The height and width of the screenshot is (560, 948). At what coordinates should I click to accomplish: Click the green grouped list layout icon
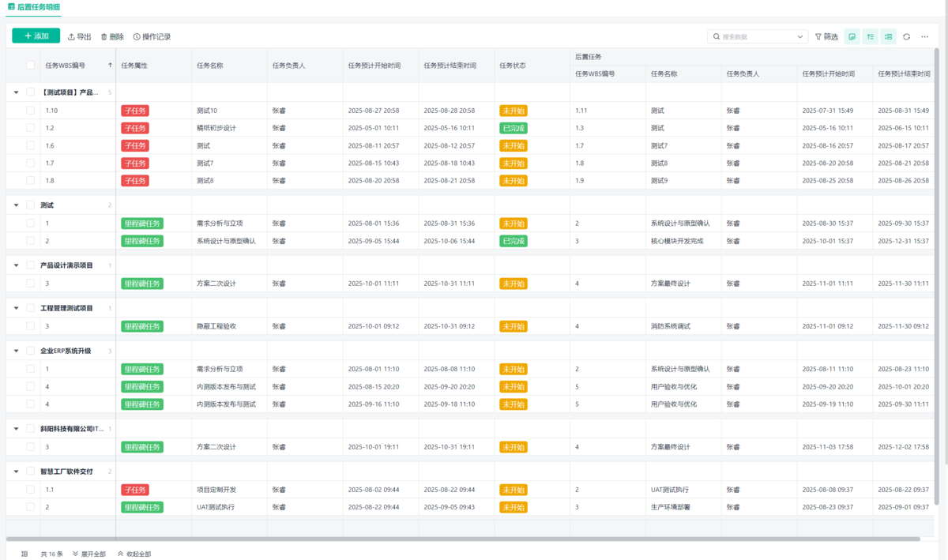click(x=889, y=36)
